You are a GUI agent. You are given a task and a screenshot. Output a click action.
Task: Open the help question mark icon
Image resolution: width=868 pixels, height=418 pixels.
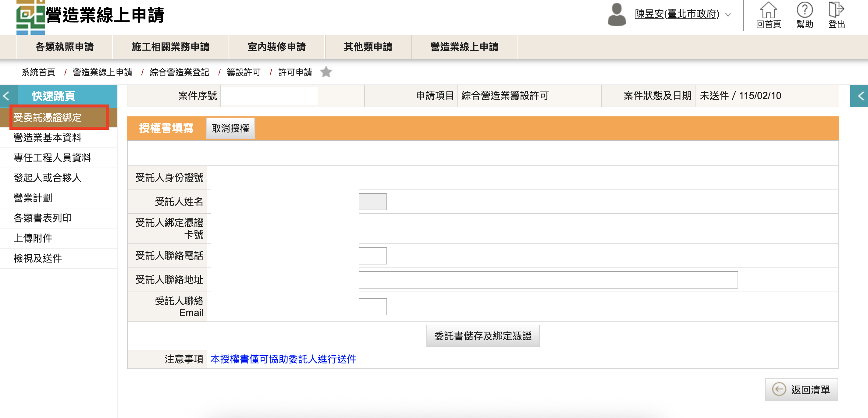[804, 10]
